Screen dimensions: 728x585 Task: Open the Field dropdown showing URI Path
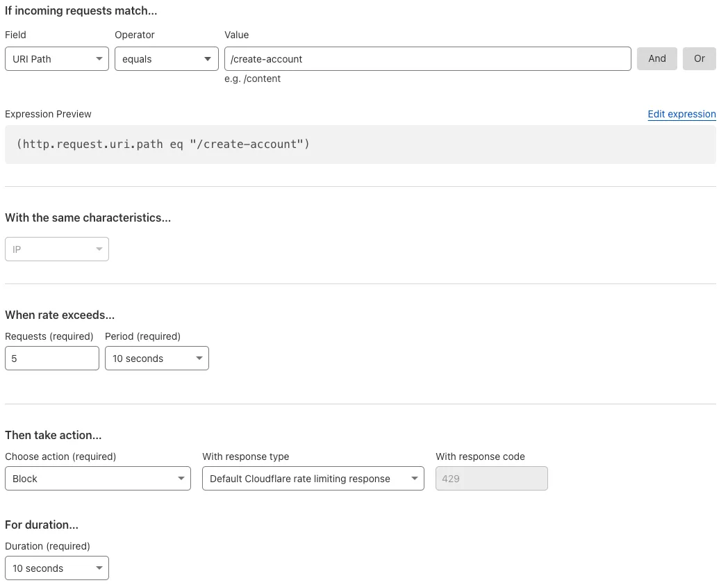56,58
